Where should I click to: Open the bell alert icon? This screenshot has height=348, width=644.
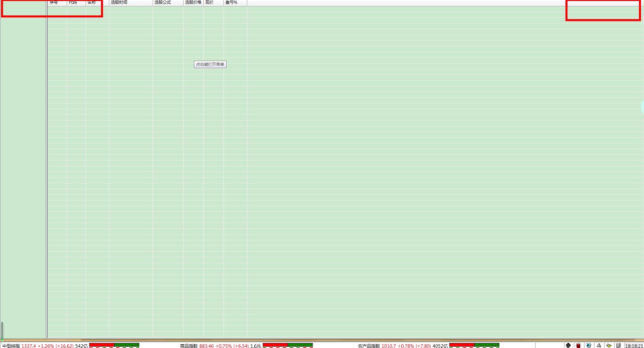point(599,345)
